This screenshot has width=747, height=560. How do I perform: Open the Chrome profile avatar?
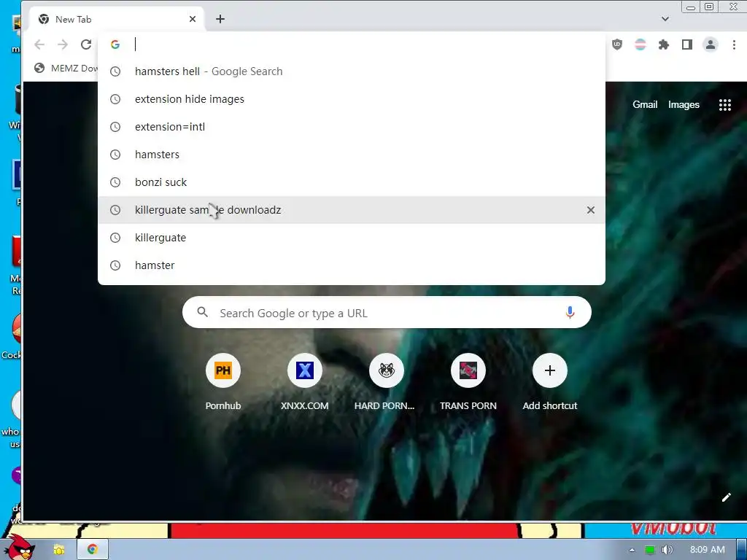pyautogui.click(x=711, y=44)
